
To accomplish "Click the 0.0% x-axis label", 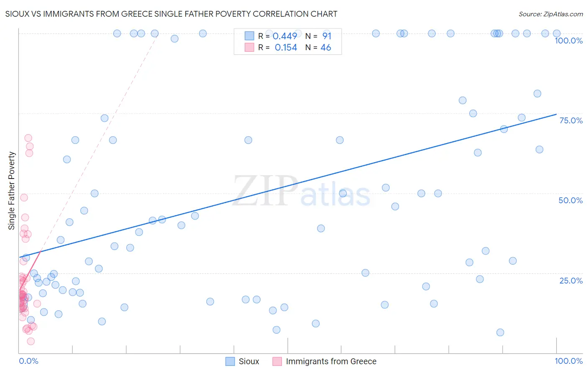I will tap(28, 361).
